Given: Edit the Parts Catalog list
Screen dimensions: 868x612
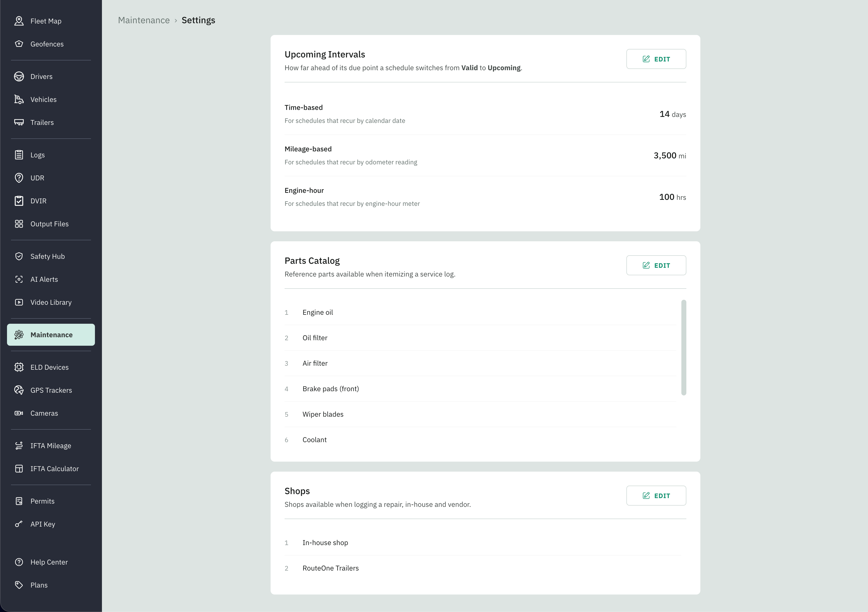Looking at the screenshot, I should click(656, 265).
